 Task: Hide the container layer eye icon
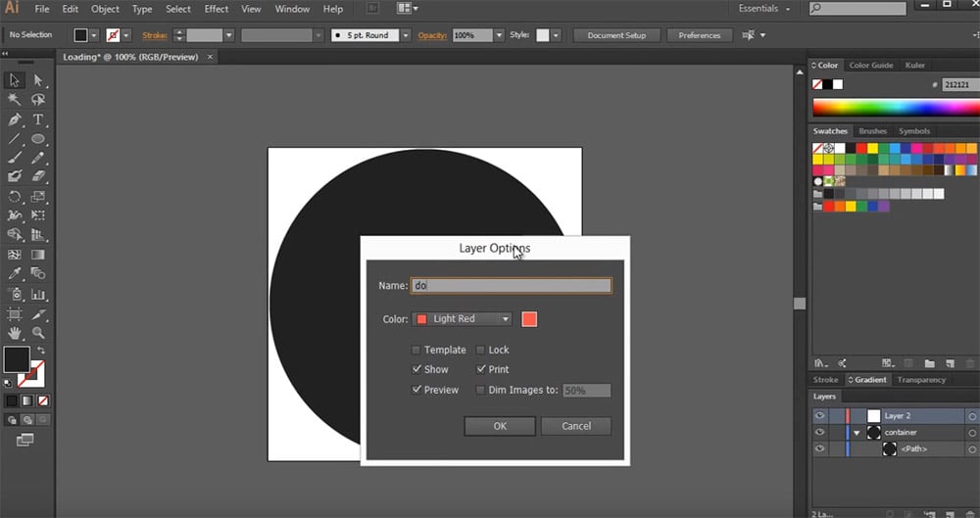[x=819, y=432]
